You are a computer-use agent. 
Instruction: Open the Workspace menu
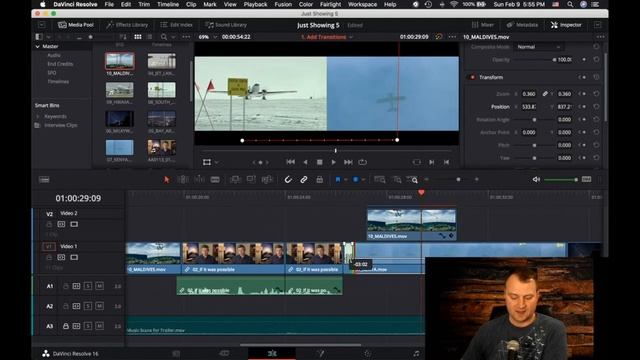point(362,4)
